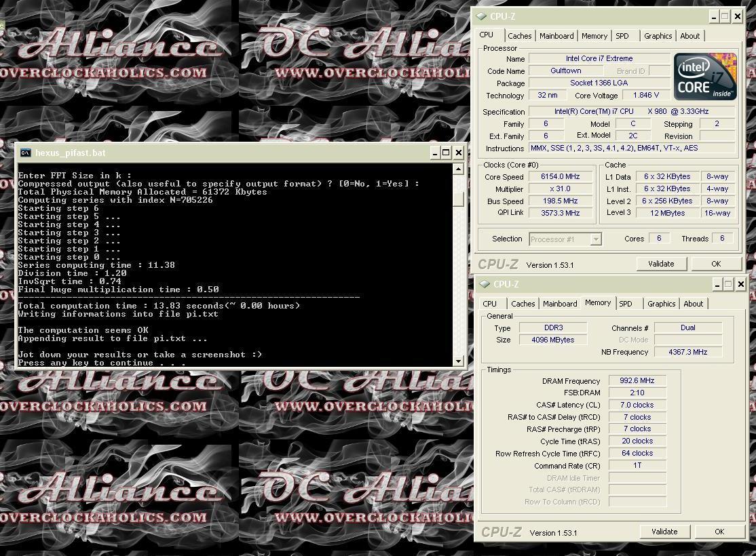The height and width of the screenshot is (556, 756).
Task: Click the Command Rate value 1T
Action: [637, 465]
